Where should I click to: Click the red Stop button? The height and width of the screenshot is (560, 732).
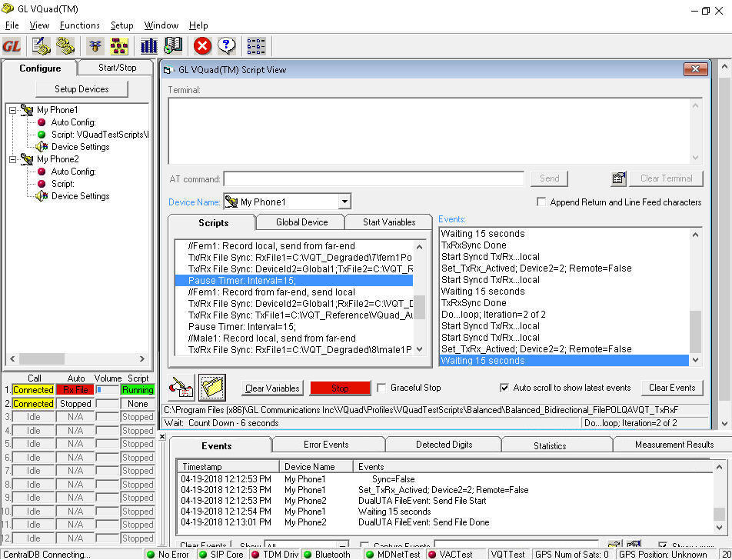tap(340, 388)
